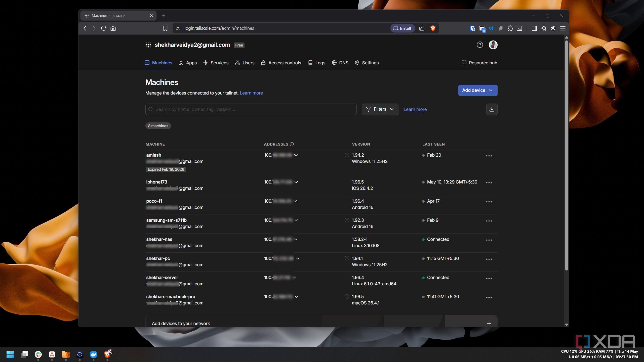Focus the machine search field
The height and width of the screenshot is (362, 644).
pos(251,109)
